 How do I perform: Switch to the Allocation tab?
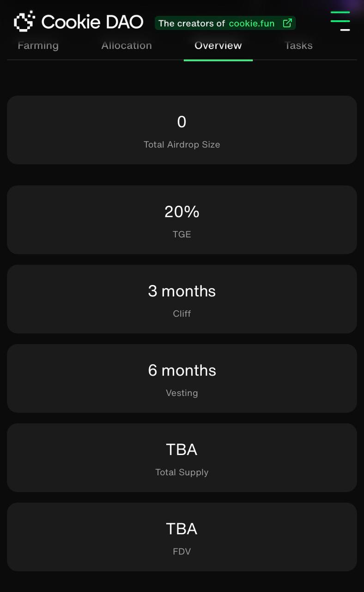[x=127, y=45]
